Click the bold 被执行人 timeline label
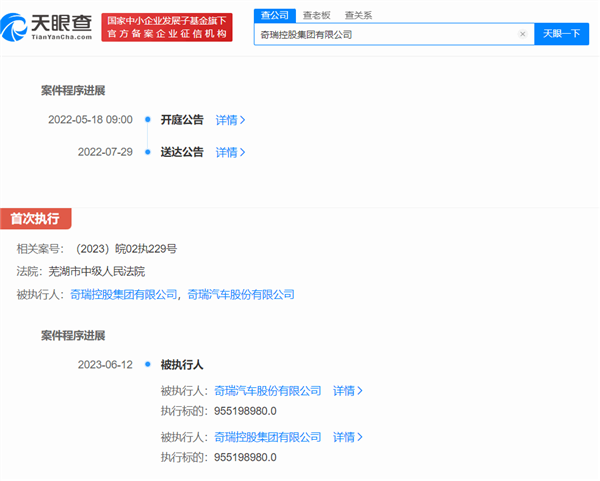The image size is (600, 481). pyautogui.click(x=182, y=364)
